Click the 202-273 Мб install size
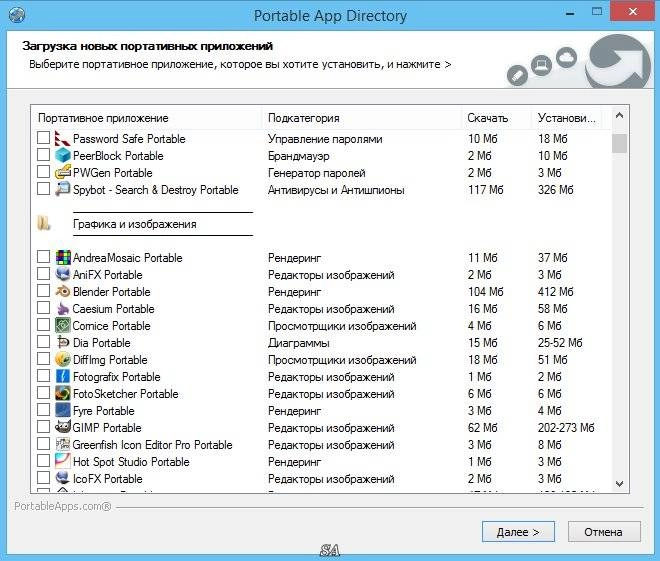The height and width of the screenshot is (561, 660). point(566,428)
